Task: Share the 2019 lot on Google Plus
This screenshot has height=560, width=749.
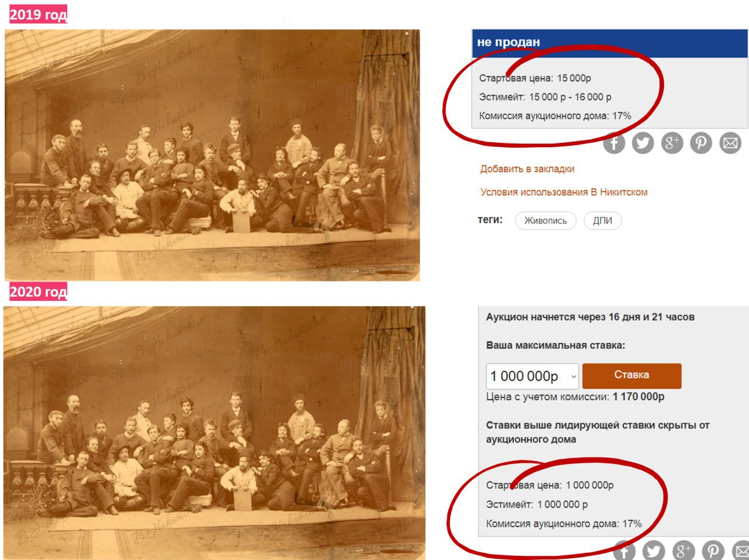Action: (672, 143)
